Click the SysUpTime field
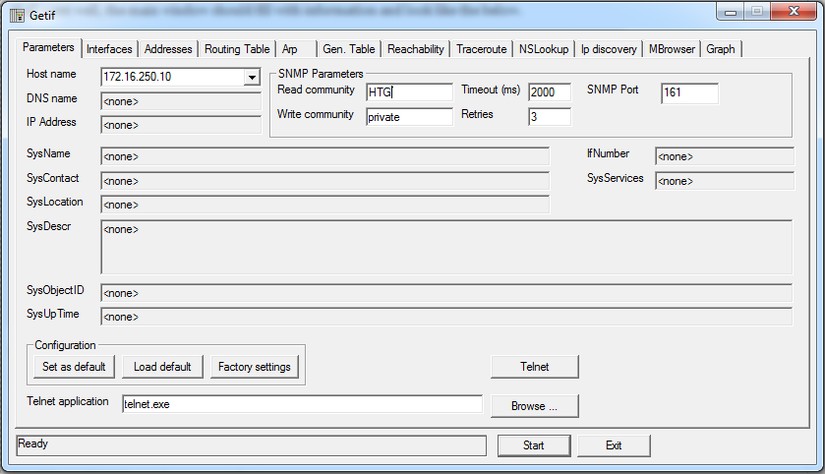The image size is (825, 474). click(446, 317)
